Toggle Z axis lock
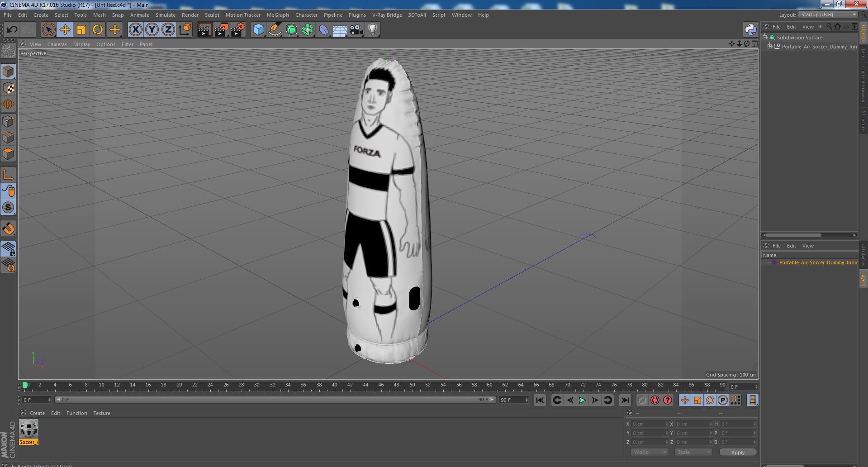 point(168,30)
